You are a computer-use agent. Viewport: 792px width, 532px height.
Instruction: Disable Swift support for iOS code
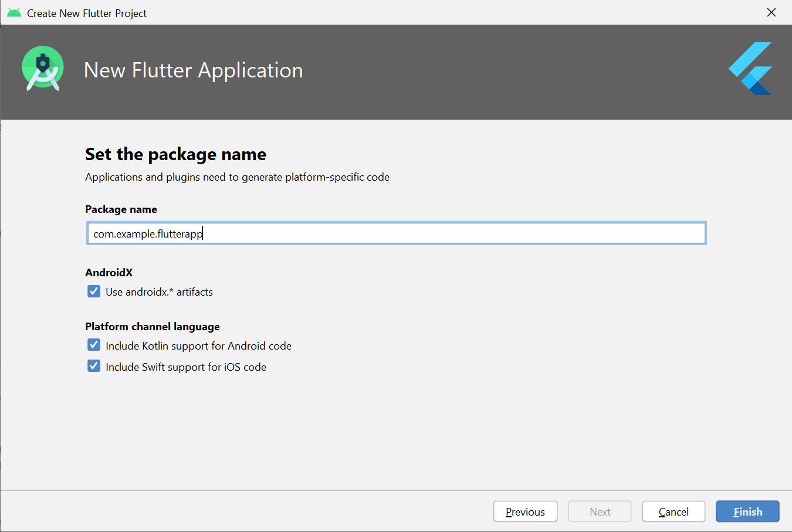94,366
